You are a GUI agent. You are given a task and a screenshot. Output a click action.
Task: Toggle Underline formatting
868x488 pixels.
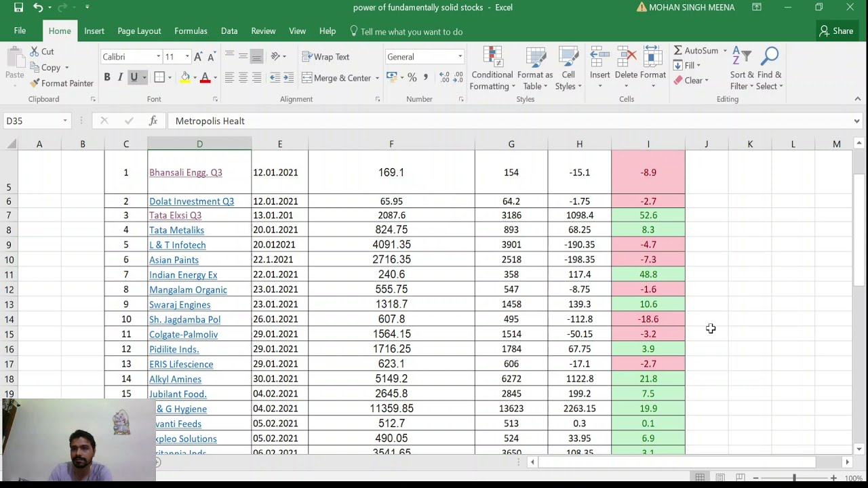point(134,77)
